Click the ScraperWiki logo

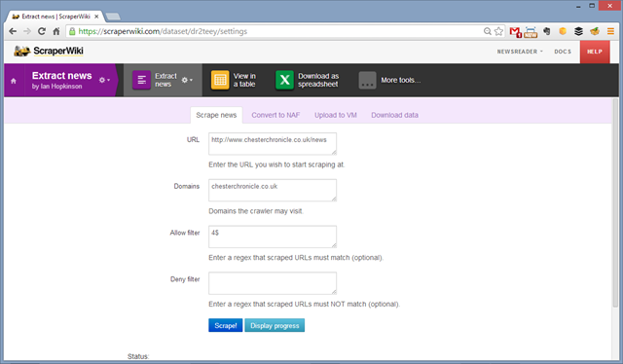[49, 51]
